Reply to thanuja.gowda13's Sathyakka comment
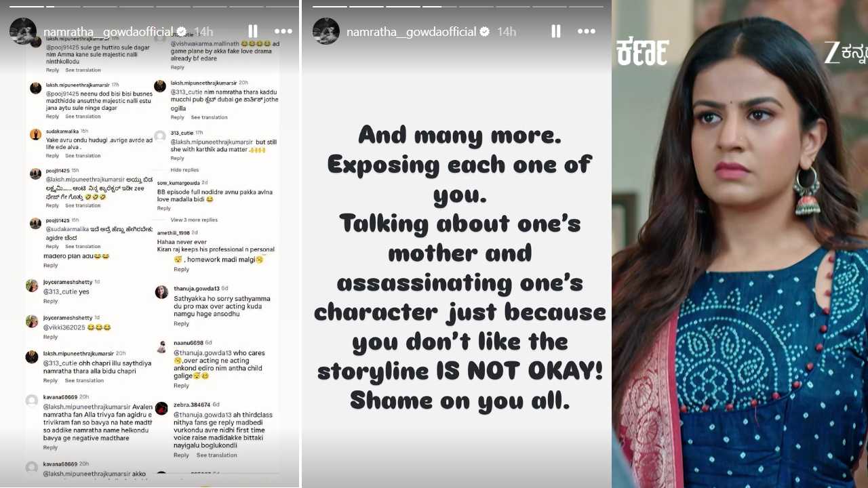Screen dimensions: 868x488 pos(181,324)
